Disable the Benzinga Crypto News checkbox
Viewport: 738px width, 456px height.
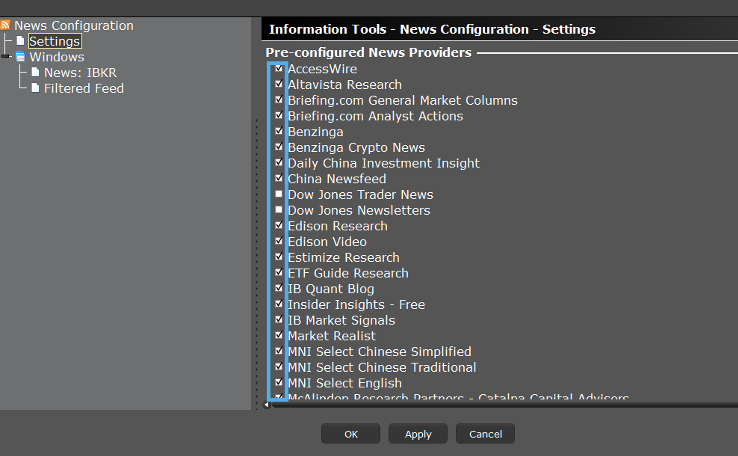tap(279, 147)
